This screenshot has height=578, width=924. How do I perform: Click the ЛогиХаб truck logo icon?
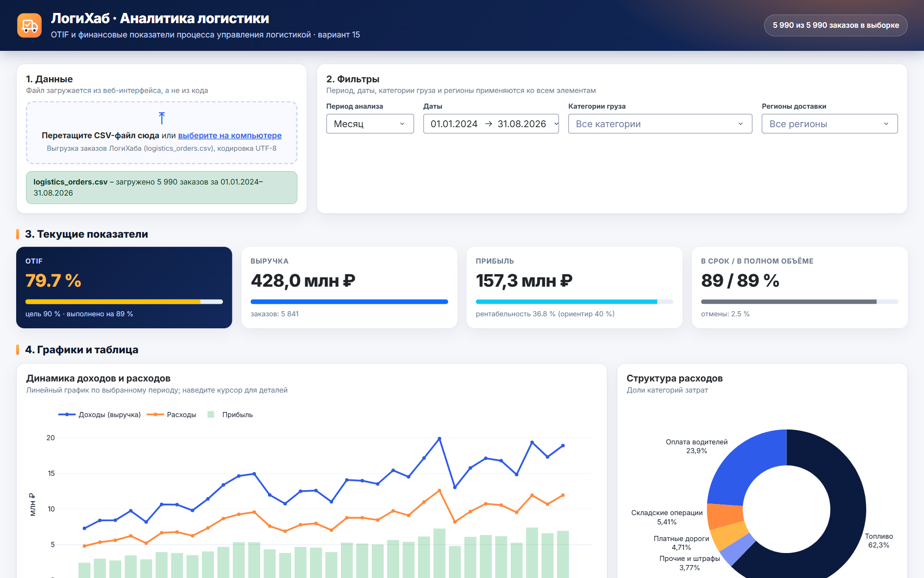[x=30, y=25]
